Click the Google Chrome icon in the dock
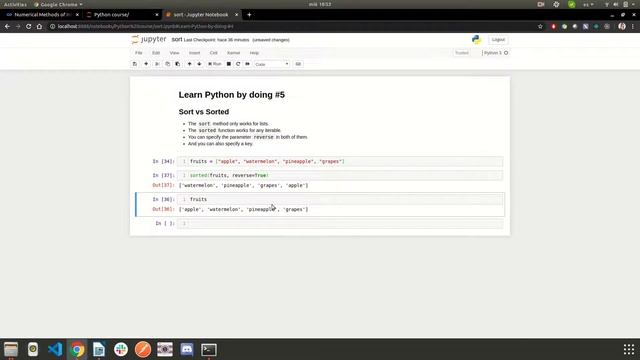 pyautogui.click(x=77, y=350)
